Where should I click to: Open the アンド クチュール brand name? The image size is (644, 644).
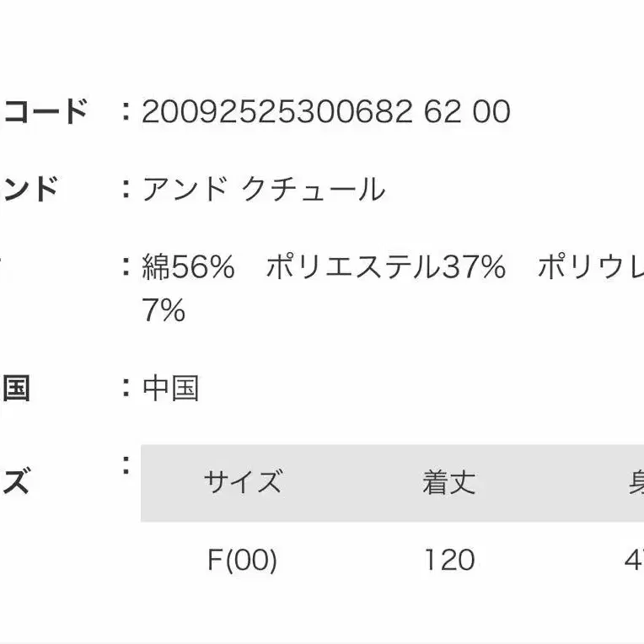pos(264,190)
